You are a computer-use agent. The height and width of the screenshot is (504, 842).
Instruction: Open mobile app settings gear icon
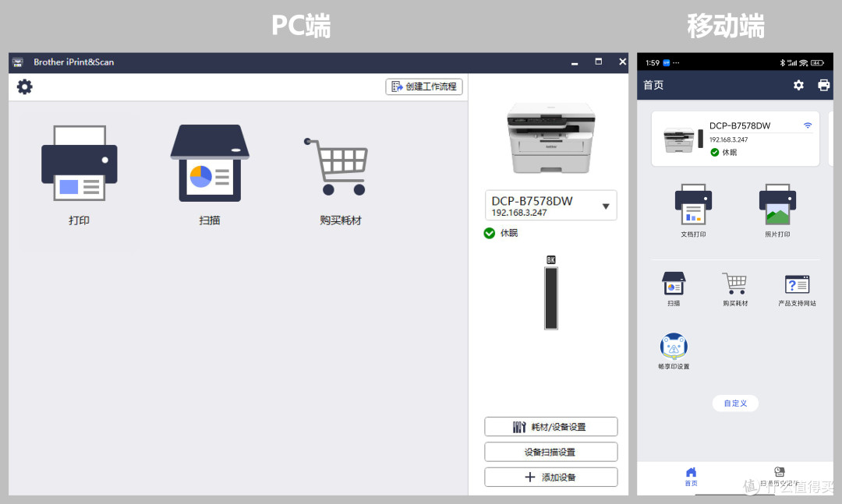798,85
